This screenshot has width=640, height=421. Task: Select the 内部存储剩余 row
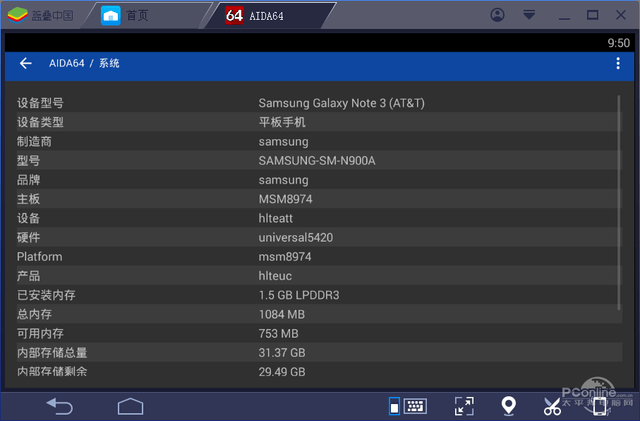point(319,372)
